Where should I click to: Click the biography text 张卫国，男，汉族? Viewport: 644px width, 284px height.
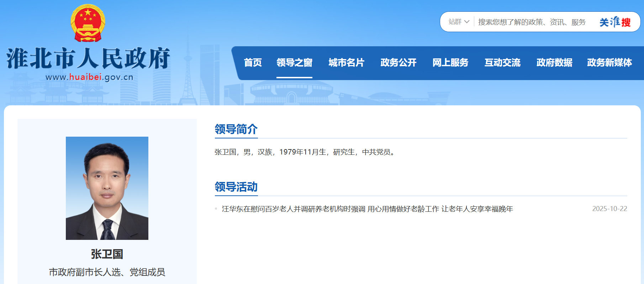coord(305,152)
